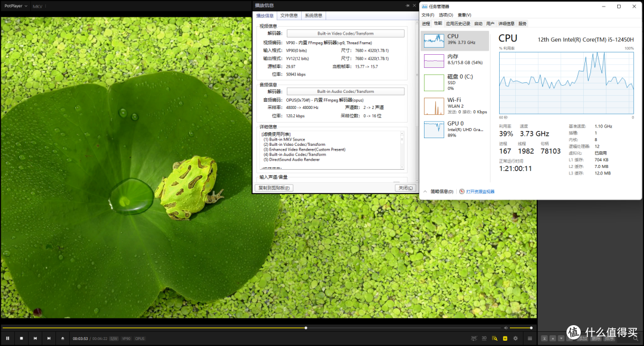Switch to Task Manager 服务 tab
644x346 pixels.
pyautogui.click(x=522, y=24)
